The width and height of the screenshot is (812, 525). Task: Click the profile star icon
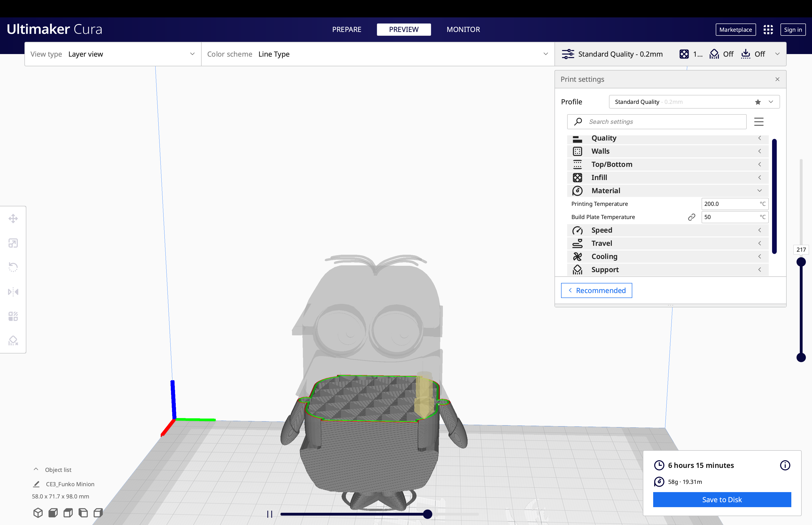pyautogui.click(x=758, y=102)
